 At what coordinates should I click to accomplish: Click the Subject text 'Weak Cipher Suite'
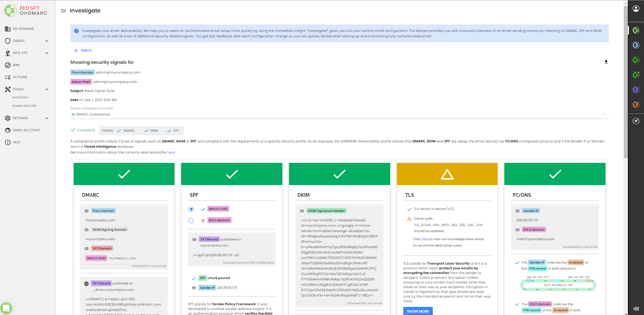[99, 91]
